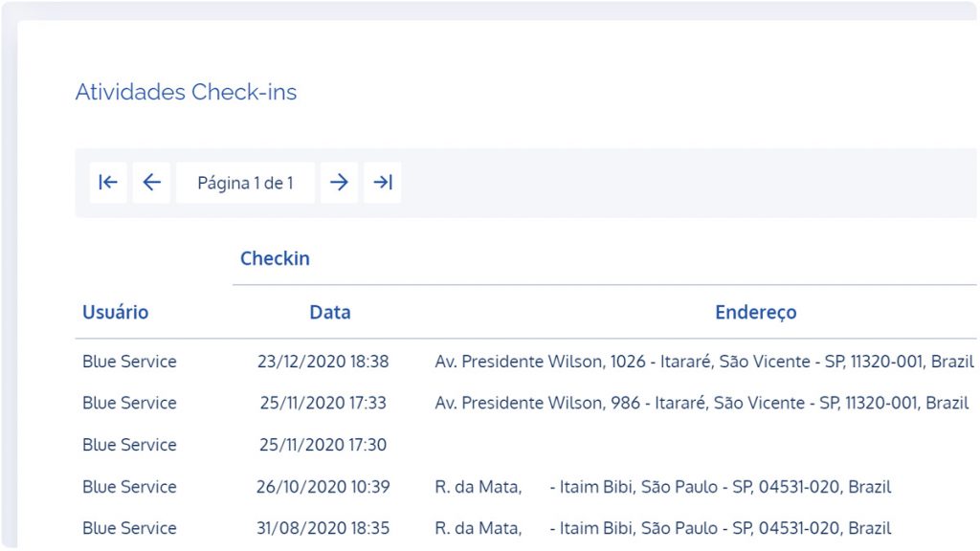Click address Av. Presidente Wilson, 986

coord(702,403)
